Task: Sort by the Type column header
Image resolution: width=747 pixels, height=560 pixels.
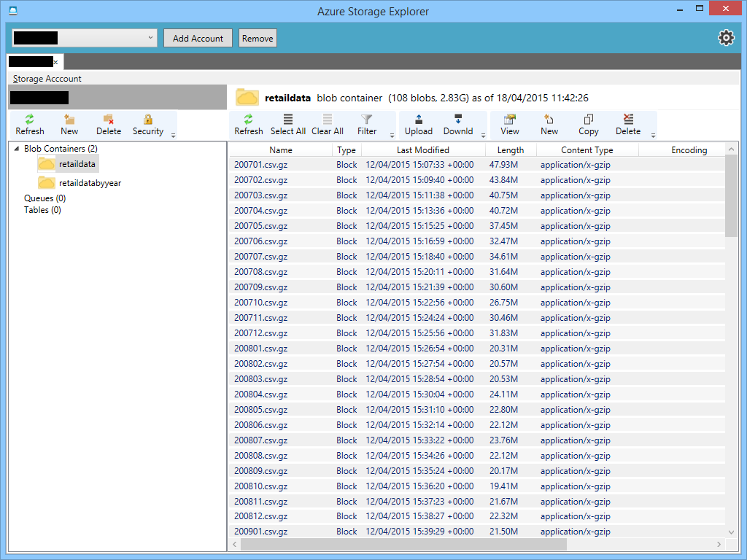Action: [347, 150]
